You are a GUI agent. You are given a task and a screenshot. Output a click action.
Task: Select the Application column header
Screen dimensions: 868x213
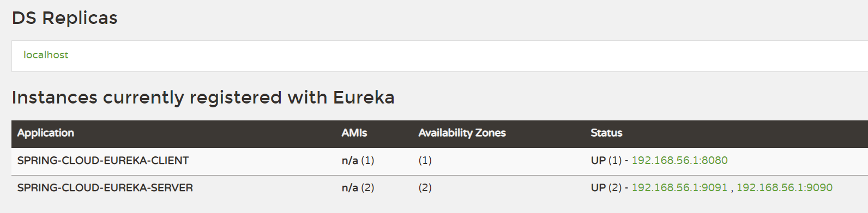tap(45, 133)
